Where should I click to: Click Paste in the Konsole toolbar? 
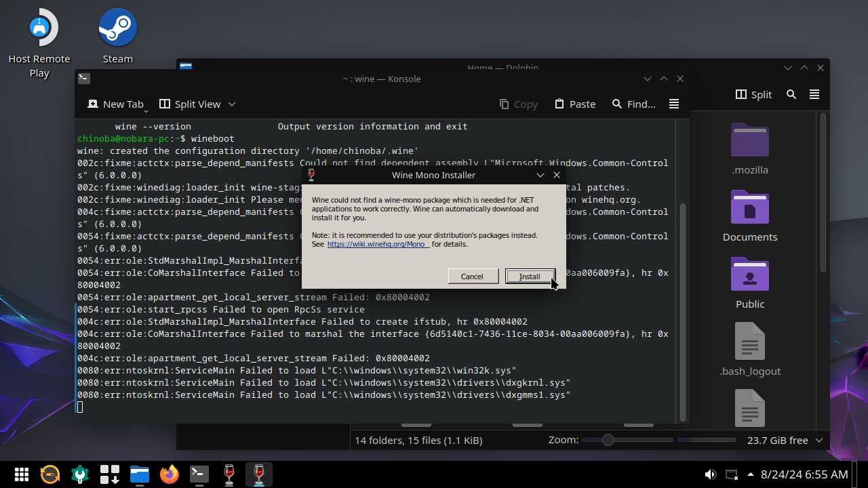574,104
